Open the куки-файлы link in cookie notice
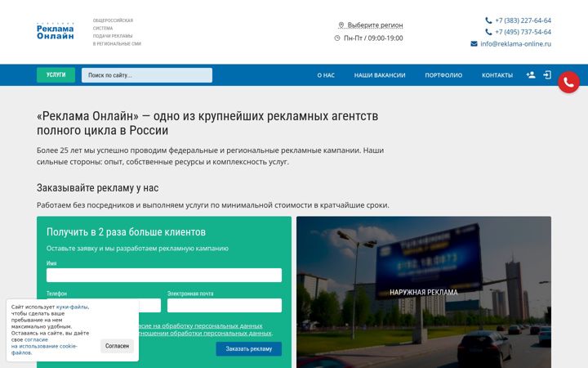Image resolution: width=588 pixels, height=368 pixels. [x=72, y=307]
